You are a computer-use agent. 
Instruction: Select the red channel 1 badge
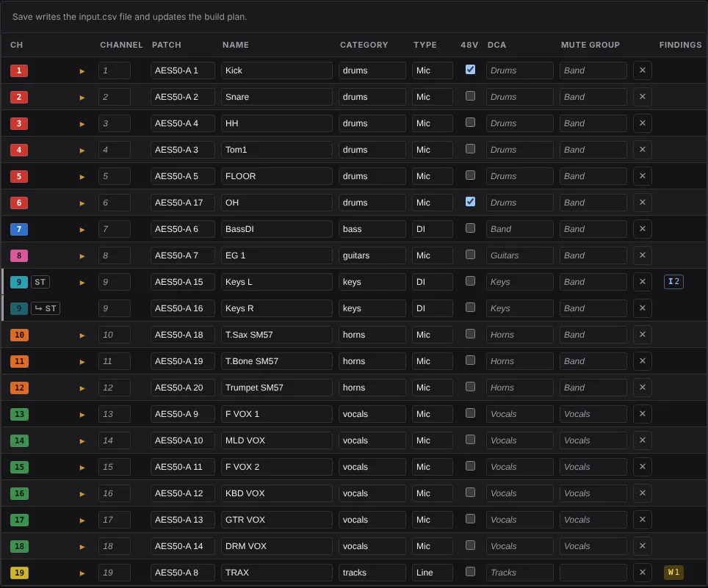[19, 70]
